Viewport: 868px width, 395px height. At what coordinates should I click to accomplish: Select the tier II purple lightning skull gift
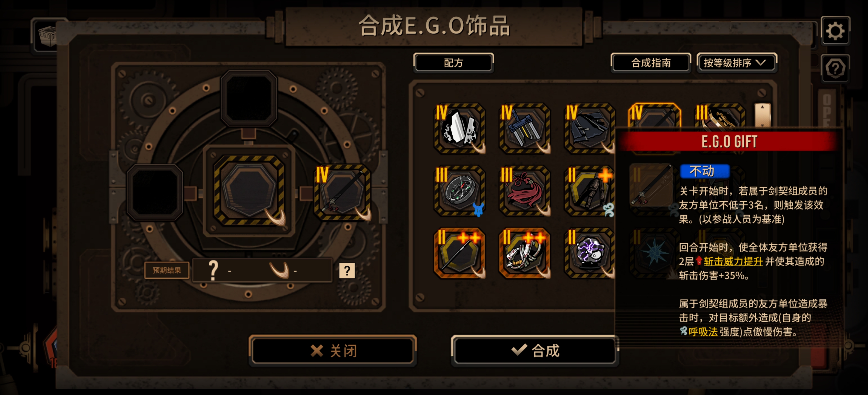click(590, 253)
